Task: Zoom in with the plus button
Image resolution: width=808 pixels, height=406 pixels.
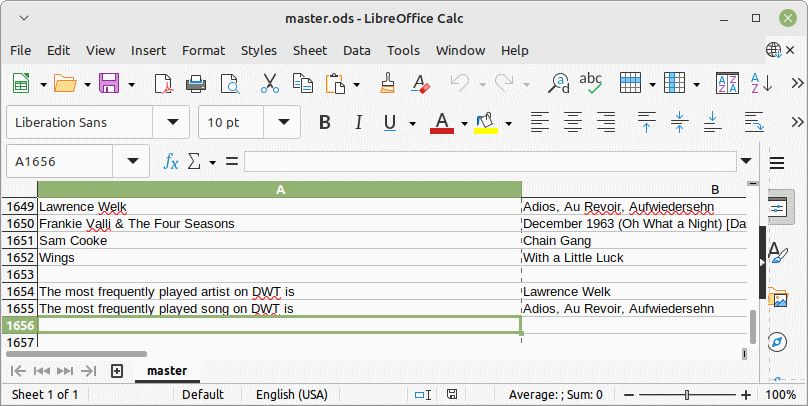Action: click(746, 395)
